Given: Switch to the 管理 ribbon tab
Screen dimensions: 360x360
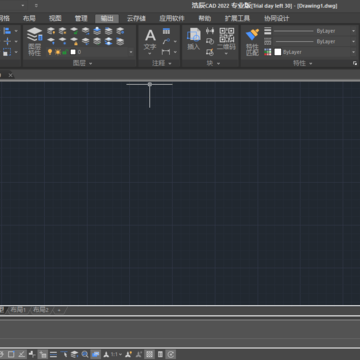Looking at the screenshot, I should 81,18.
